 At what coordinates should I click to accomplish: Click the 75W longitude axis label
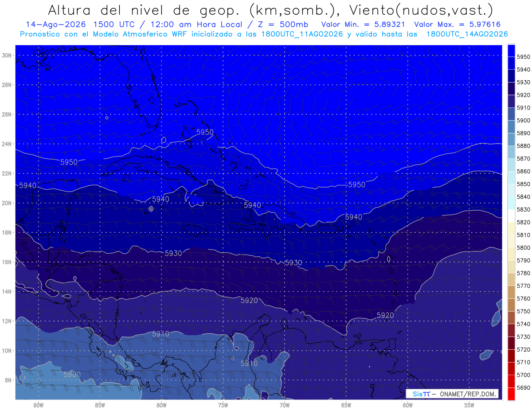point(223,405)
